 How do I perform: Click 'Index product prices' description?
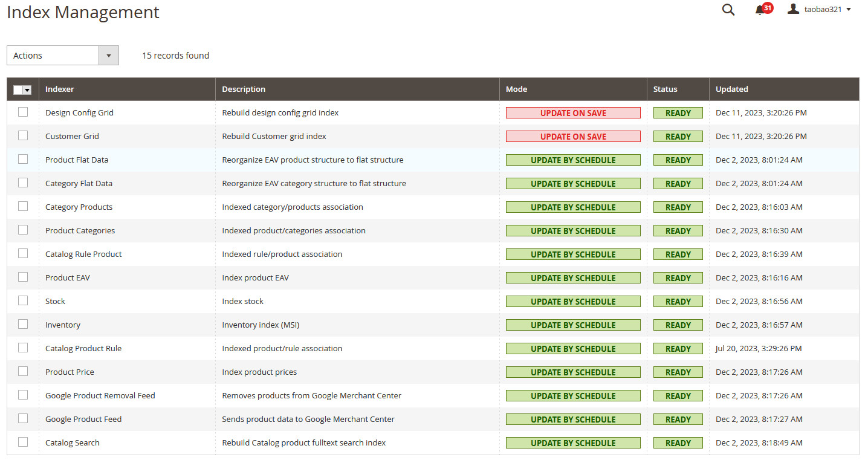coord(259,372)
